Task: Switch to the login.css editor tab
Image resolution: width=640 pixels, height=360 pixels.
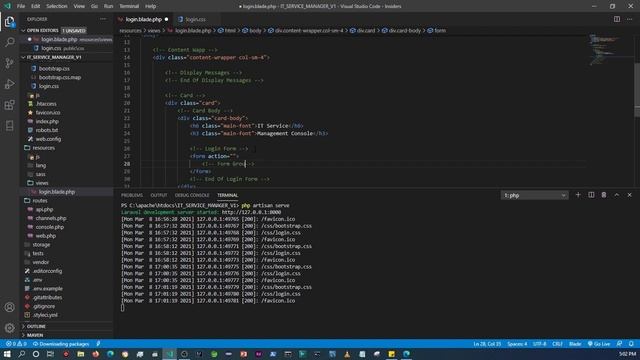Action: 195,19
